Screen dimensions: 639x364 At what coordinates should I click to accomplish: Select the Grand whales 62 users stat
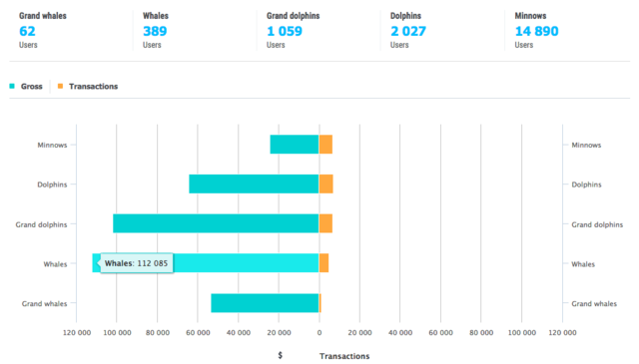pos(42,31)
